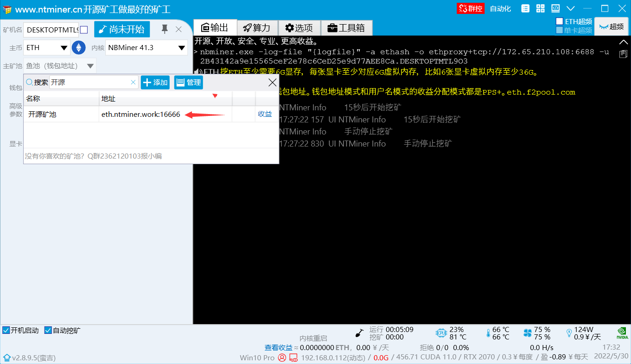Open the calculator icon in title bar
Screen dimensions: 631x364
(x=540, y=8)
